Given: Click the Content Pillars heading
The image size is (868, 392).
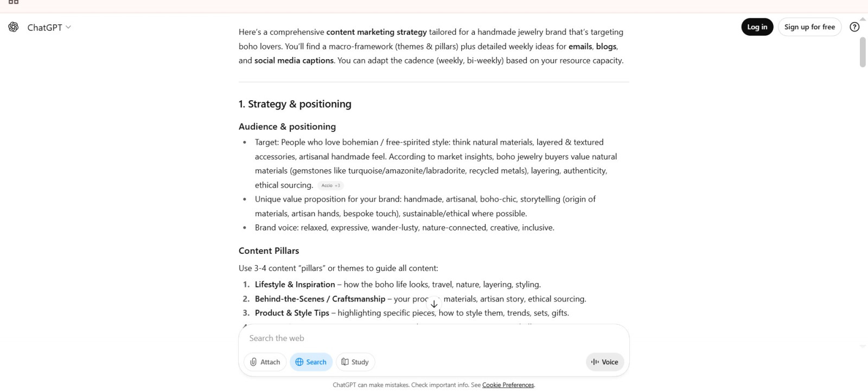Looking at the screenshot, I should pyautogui.click(x=269, y=251).
